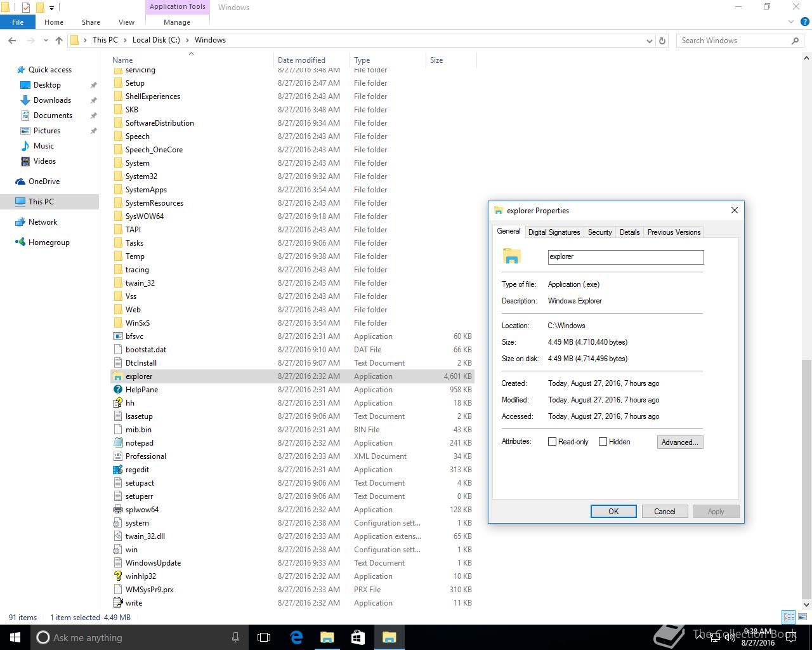The height and width of the screenshot is (650, 812).
Task: Click the splwow64 printer icon
Action: (117, 510)
